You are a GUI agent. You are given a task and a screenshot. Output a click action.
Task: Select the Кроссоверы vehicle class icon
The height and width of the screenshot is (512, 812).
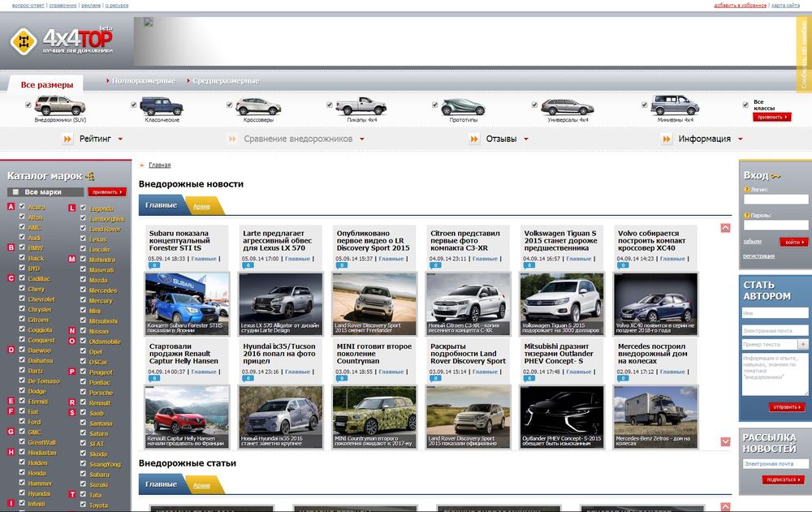pos(258,106)
